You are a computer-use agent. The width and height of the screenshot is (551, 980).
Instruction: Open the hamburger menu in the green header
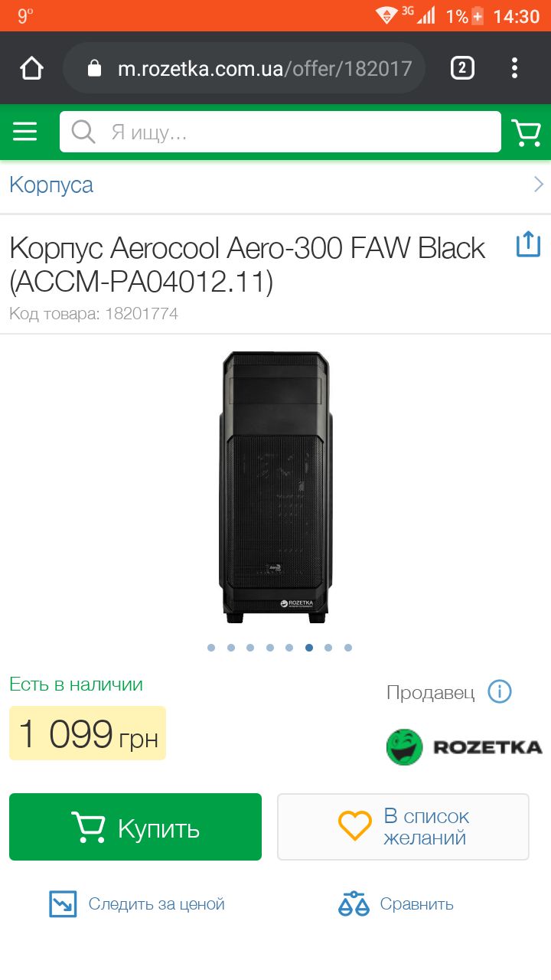[x=24, y=132]
